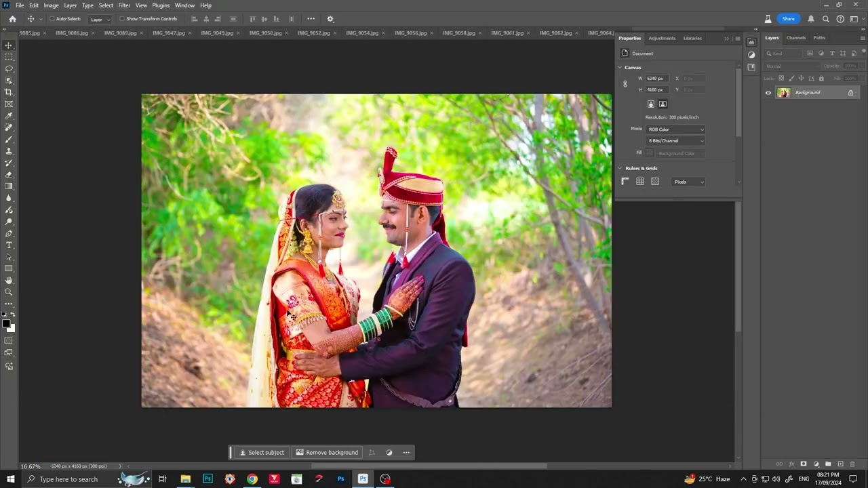Open the Pixels units dropdown
This screenshot has height=488, width=868.
click(688, 182)
